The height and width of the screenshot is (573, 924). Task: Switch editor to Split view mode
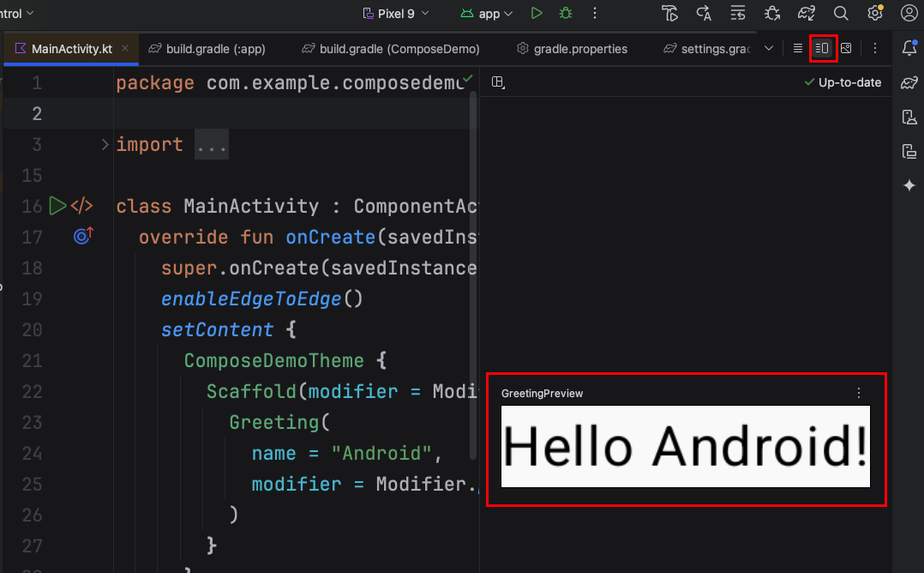[x=822, y=48]
